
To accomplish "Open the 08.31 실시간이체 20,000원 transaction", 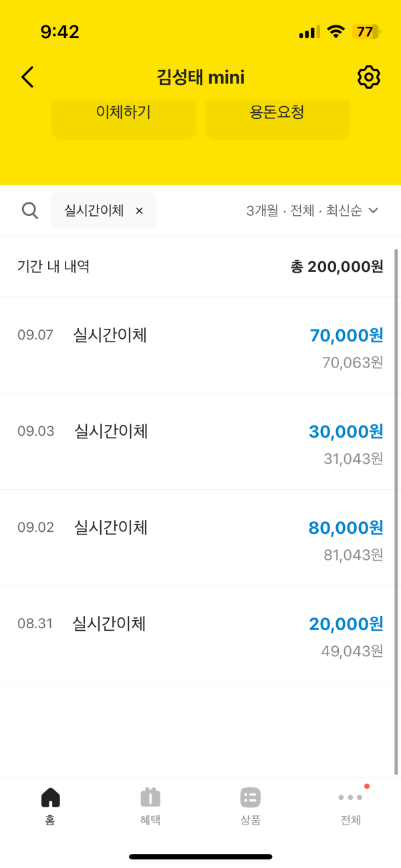I will click(200, 634).
